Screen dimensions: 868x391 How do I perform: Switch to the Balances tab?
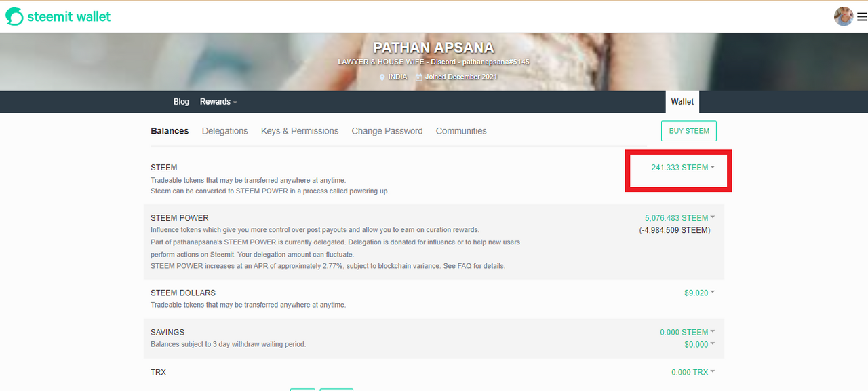point(170,131)
